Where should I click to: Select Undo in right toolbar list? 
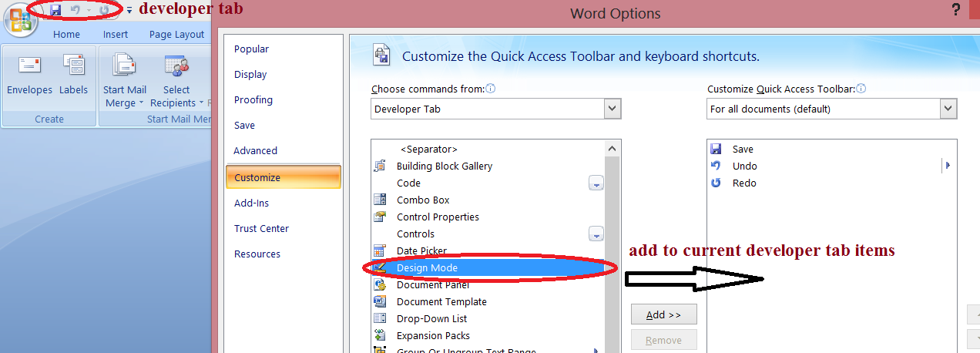point(831,166)
